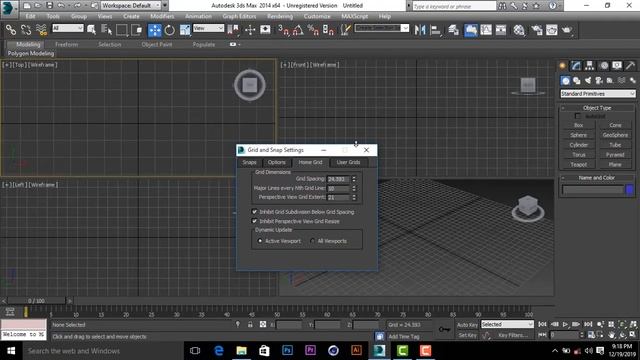
Task: Open the Display command panel tab
Action: click(617, 65)
